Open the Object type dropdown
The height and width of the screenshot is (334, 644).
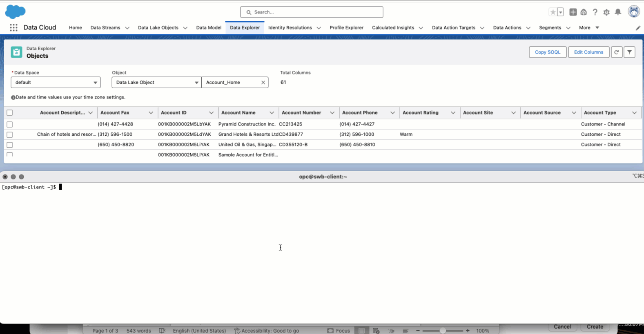156,83
